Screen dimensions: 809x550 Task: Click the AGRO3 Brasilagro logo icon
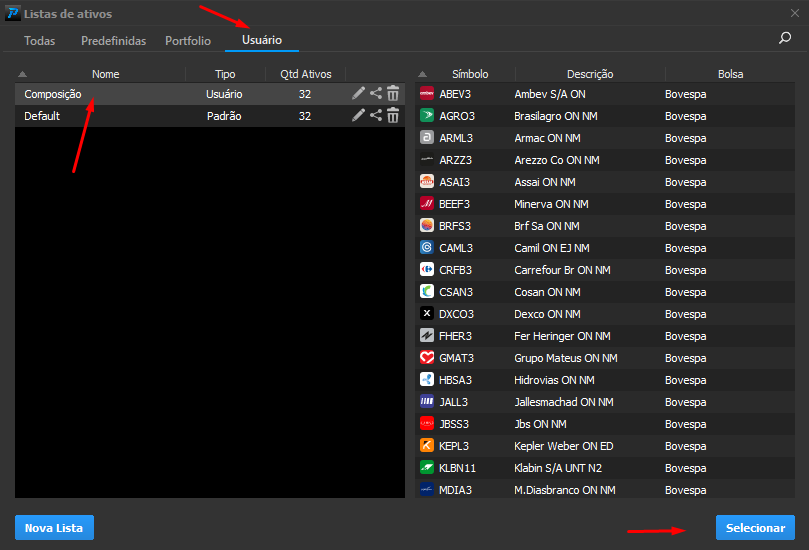[x=427, y=116]
